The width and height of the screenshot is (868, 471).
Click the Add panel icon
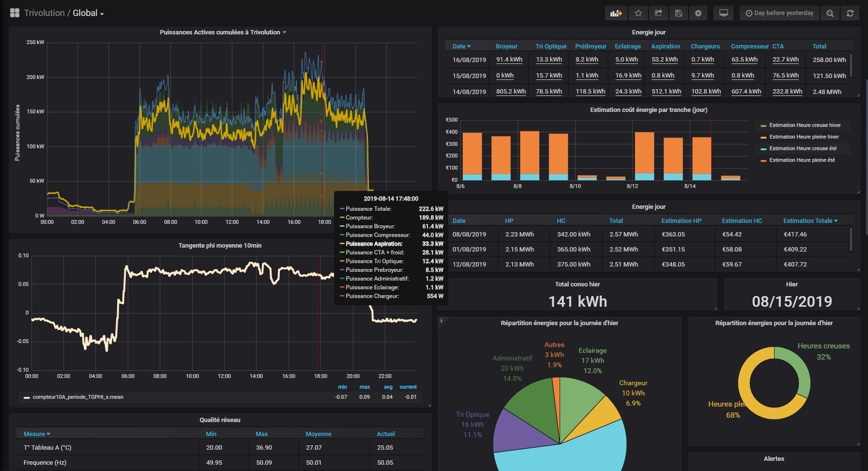tap(616, 13)
